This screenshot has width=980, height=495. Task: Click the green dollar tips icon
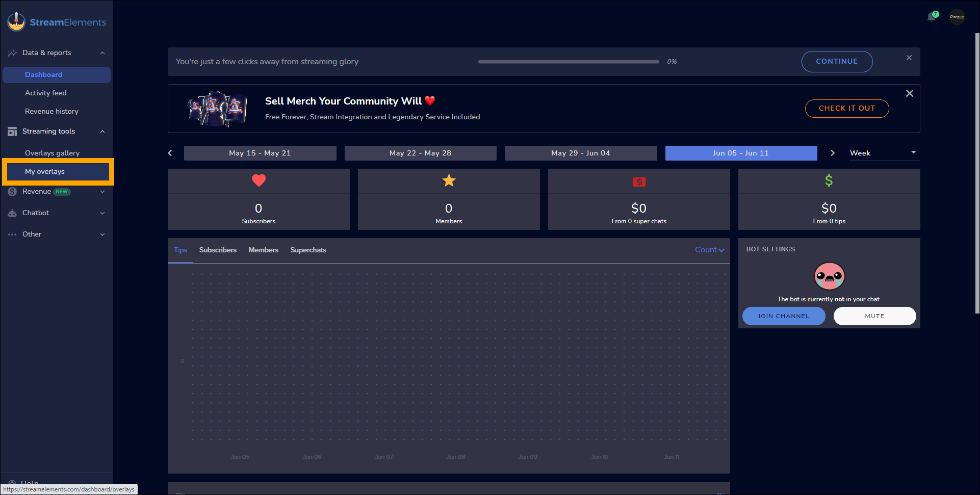click(x=829, y=180)
